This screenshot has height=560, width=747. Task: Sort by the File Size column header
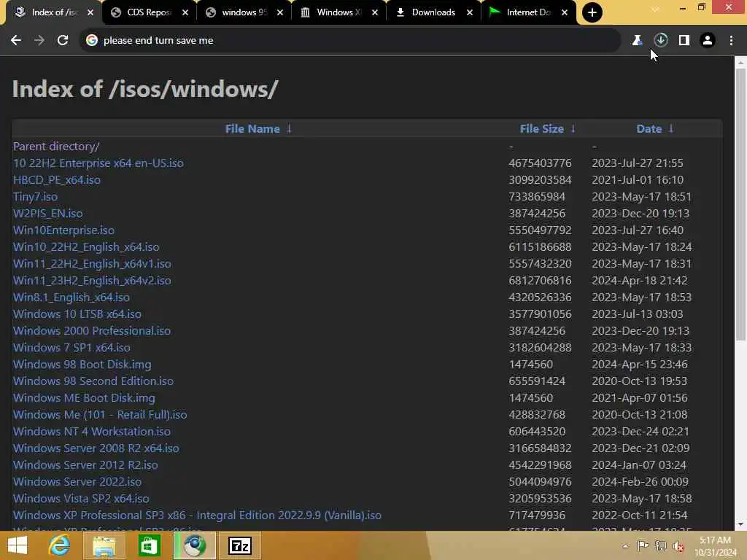[542, 128]
